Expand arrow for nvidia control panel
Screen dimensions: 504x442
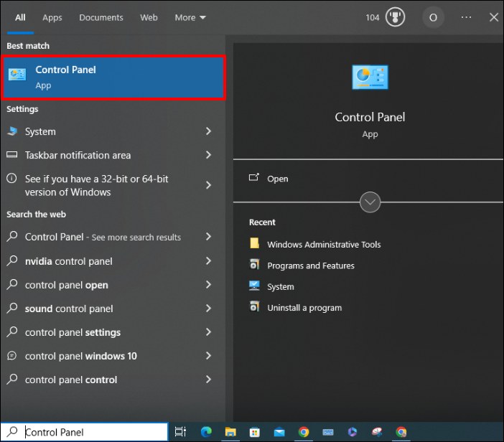(x=208, y=261)
